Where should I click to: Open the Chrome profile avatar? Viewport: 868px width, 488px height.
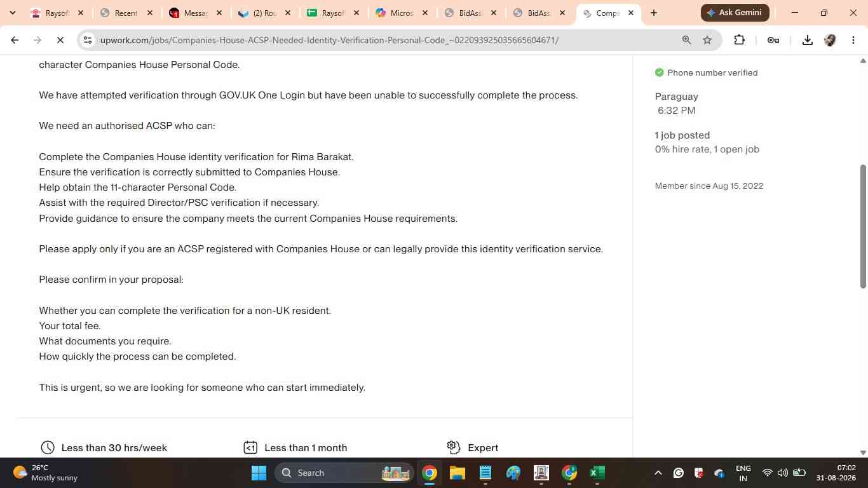tap(830, 40)
